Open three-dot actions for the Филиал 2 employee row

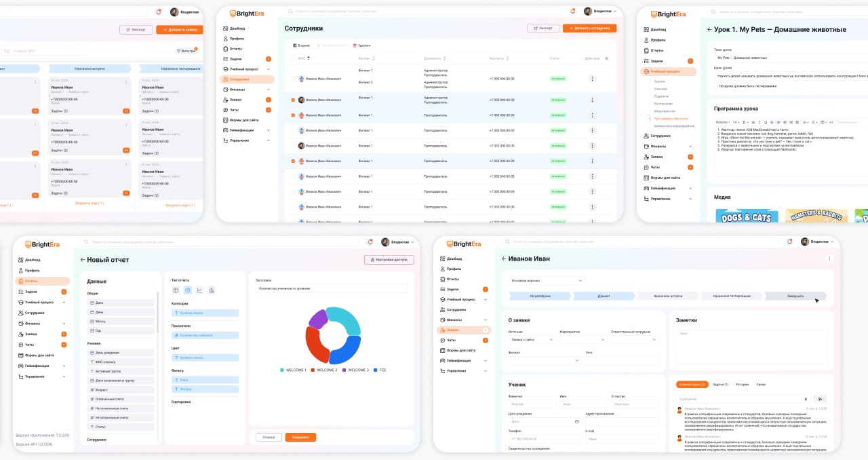[x=592, y=79]
